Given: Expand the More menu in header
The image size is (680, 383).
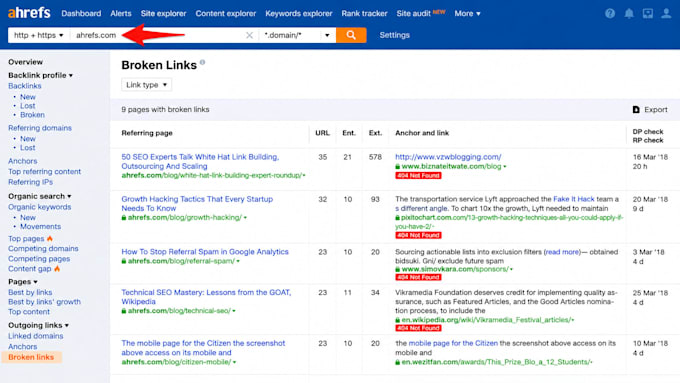Looking at the screenshot, I should coord(467,13).
